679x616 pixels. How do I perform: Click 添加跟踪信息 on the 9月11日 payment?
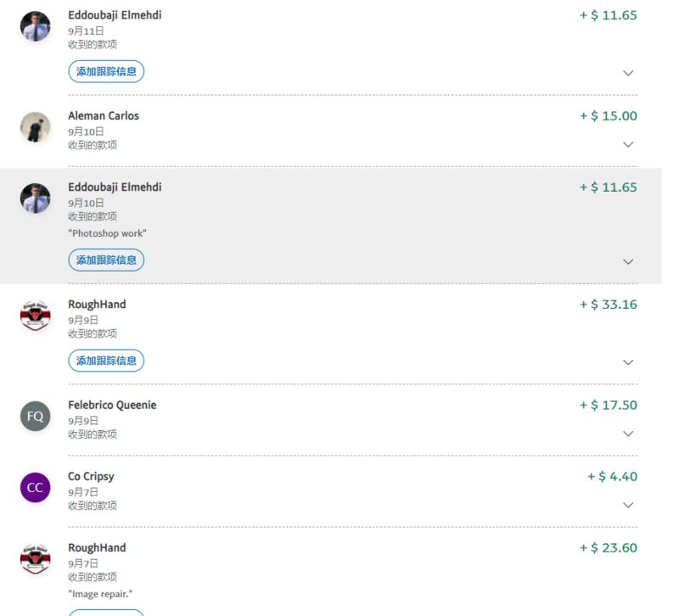[x=106, y=72]
